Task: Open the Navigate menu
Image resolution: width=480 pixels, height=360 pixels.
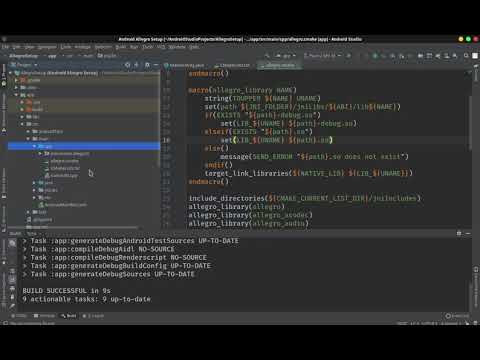Action: coord(47,47)
